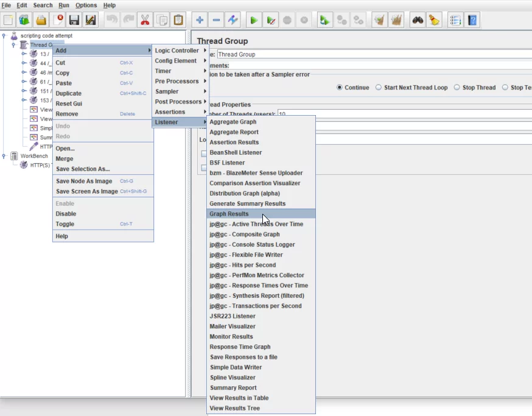Click the Start No Pauses toolbar icon
Viewport: 532px width, 416px height.
tap(270, 20)
